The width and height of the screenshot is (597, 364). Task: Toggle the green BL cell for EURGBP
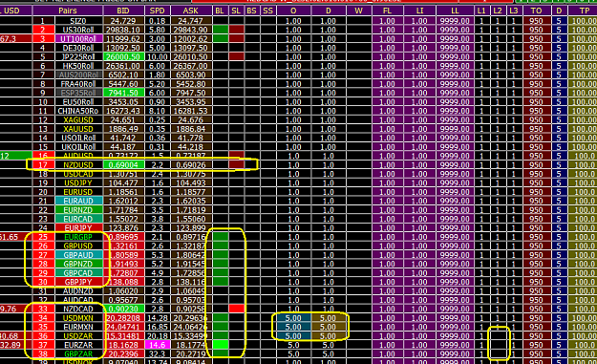tap(221, 237)
